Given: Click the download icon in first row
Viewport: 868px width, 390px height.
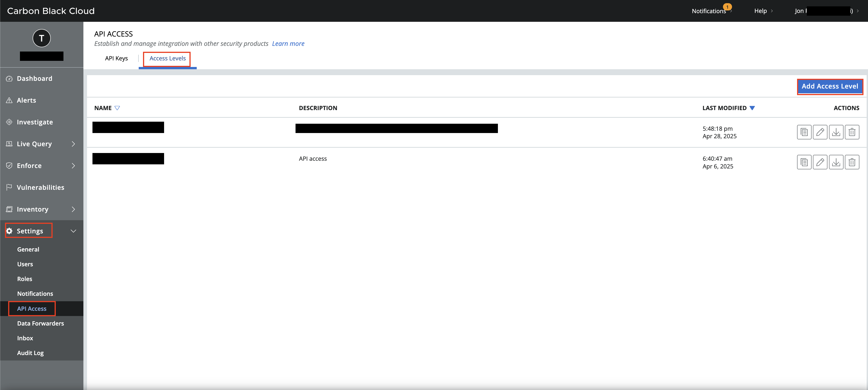Looking at the screenshot, I should click(836, 132).
